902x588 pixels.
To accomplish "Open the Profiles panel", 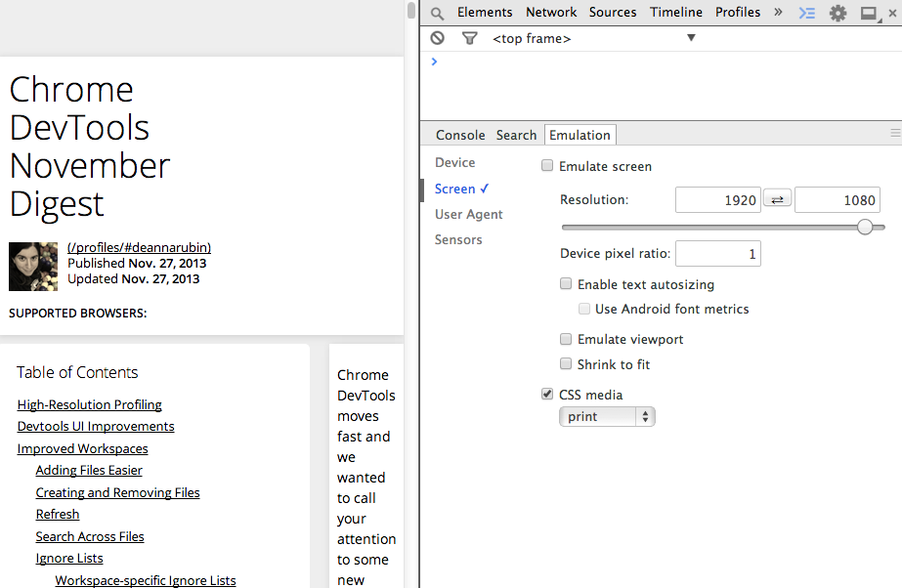I will coord(738,12).
